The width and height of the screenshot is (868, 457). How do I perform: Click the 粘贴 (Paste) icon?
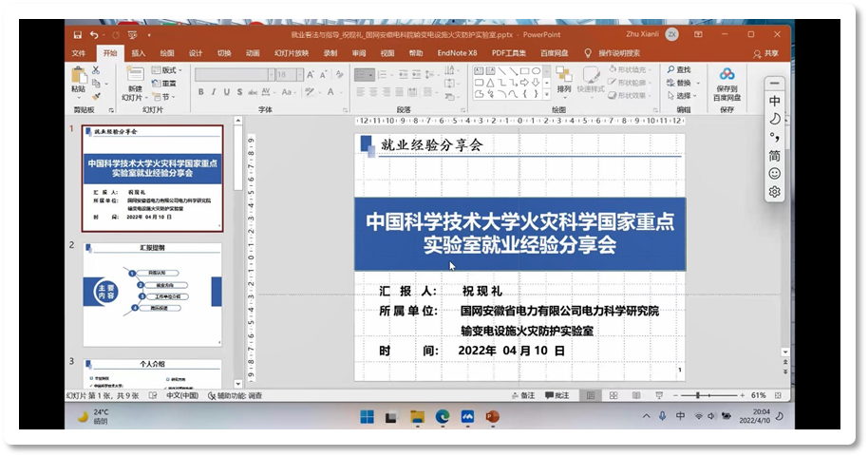pos(78,76)
